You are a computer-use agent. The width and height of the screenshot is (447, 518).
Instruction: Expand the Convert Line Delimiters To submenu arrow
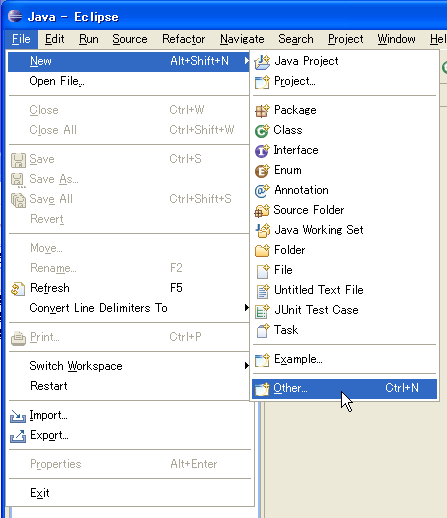tap(246, 307)
